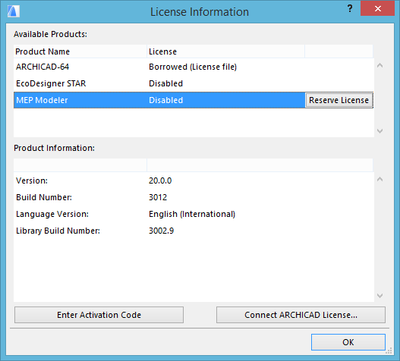The width and height of the screenshot is (400, 361).
Task: Click the Available Products scroll up arrow
Action: pyautogui.click(x=380, y=66)
